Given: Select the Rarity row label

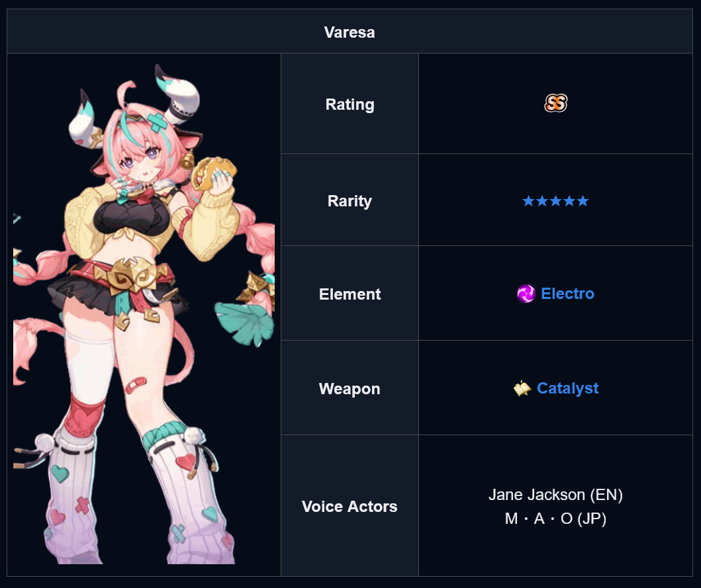Looking at the screenshot, I should click(x=350, y=200).
